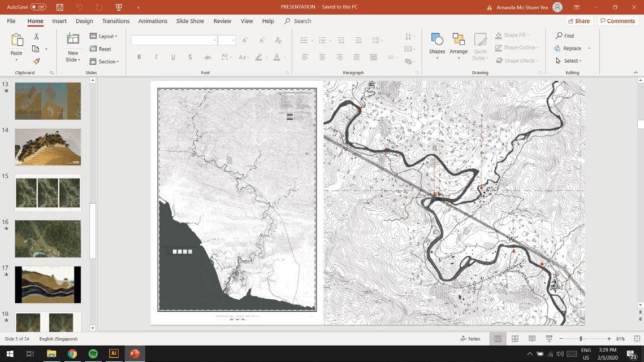Expand the Layout dropdown
The image size is (644, 362).
click(x=103, y=36)
